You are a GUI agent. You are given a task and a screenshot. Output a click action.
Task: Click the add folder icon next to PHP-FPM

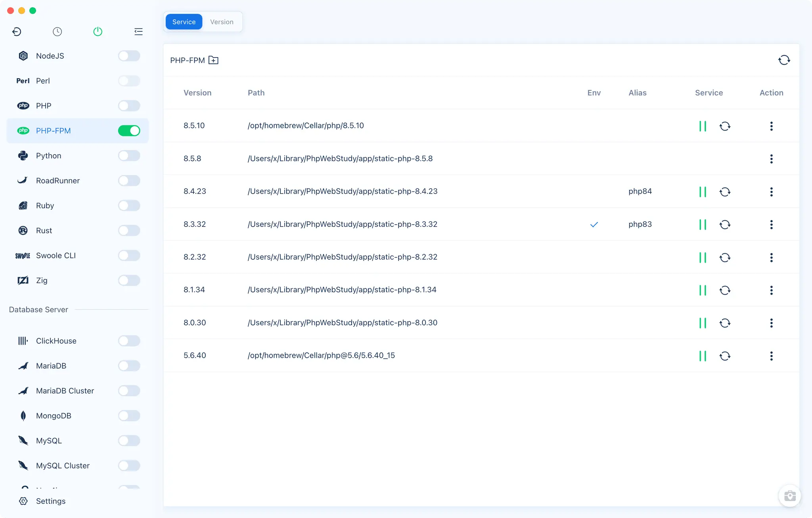click(213, 60)
